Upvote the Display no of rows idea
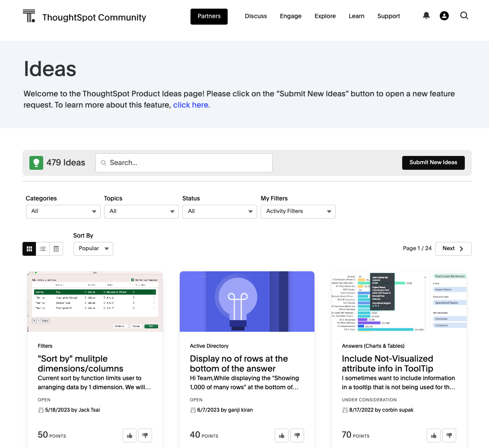 (282, 435)
